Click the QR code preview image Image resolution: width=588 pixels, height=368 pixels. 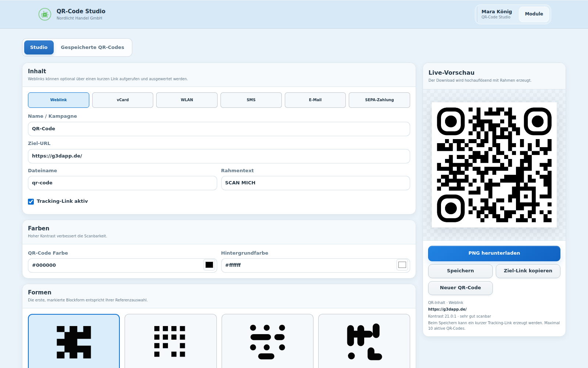click(494, 165)
